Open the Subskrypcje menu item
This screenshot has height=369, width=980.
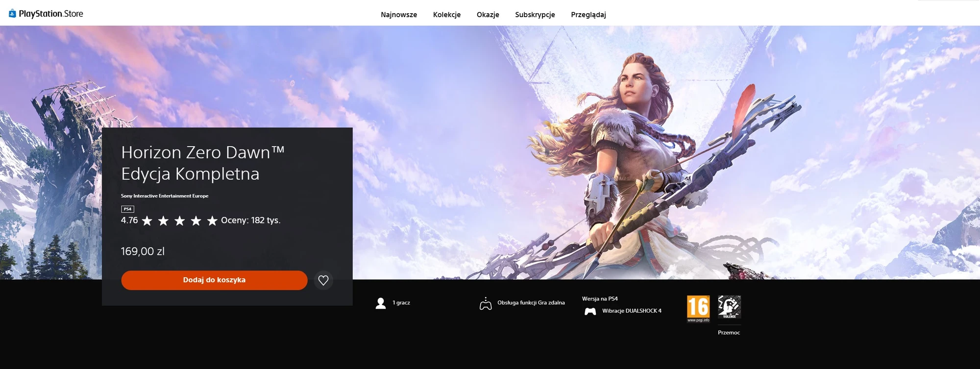tap(535, 15)
